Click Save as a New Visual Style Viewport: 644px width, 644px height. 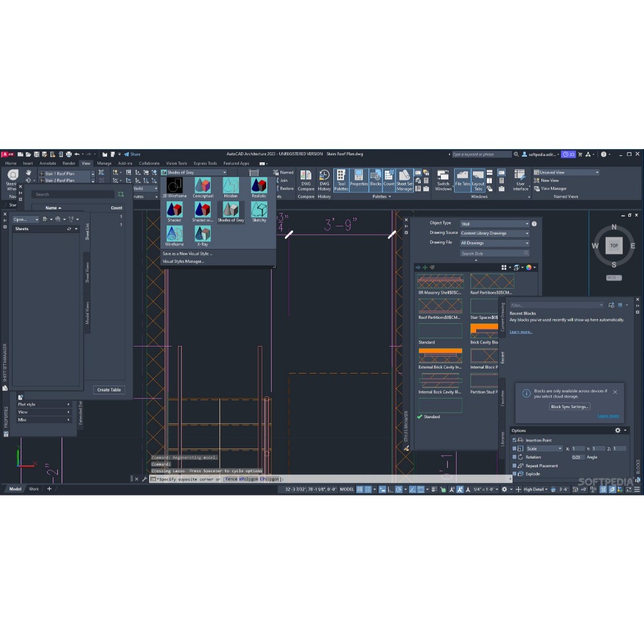187,254
